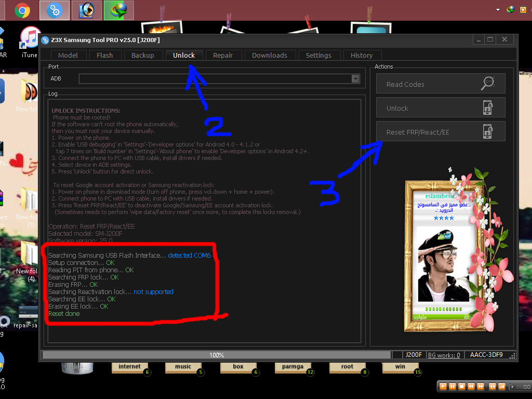Image resolution: width=532 pixels, height=399 pixels.
Task: Minimize the Z3X Samsung Tool window
Action: [x=478, y=39]
